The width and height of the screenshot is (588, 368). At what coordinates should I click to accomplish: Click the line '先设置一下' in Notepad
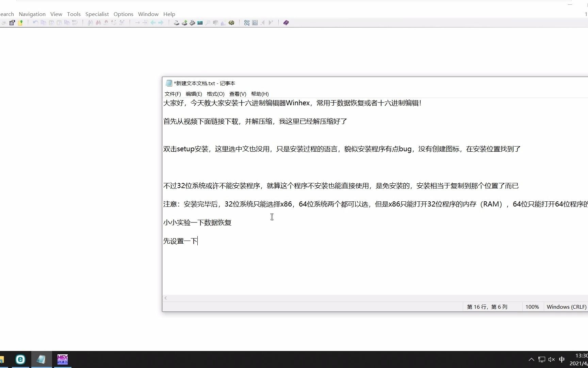tap(180, 241)
